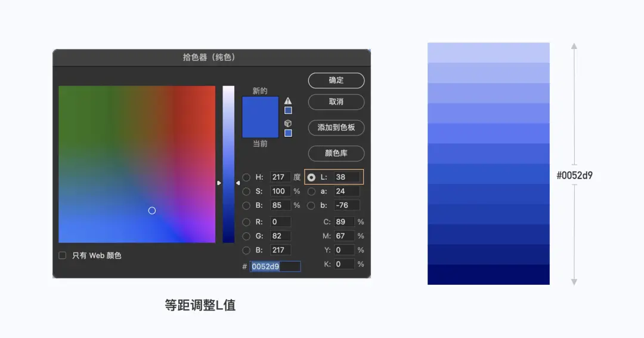The height and width of the screenshot is (338, 644).
Task: Select the L lightness radio button
Action: click(x=311, y=177)
